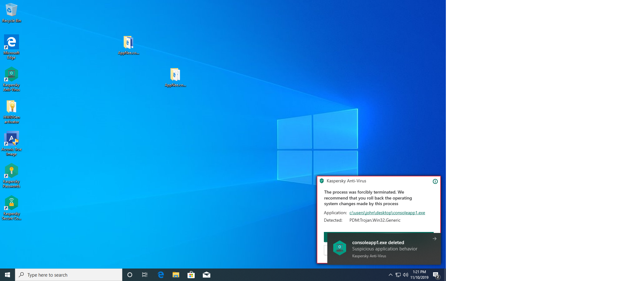Click the Show desktop strip at the taskbar's end

click(x=445, y=275)
